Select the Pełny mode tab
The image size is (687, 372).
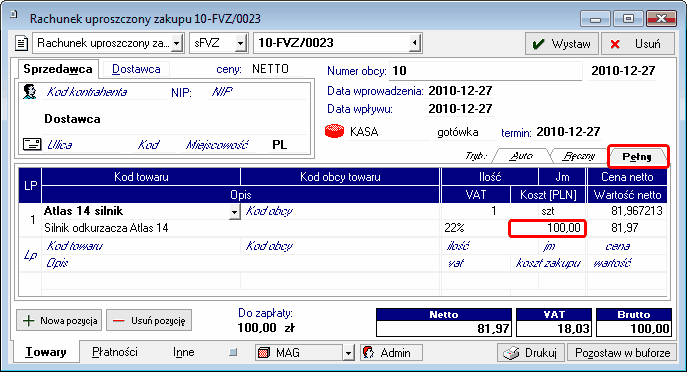pyautogui.click(x=637, y=156)
